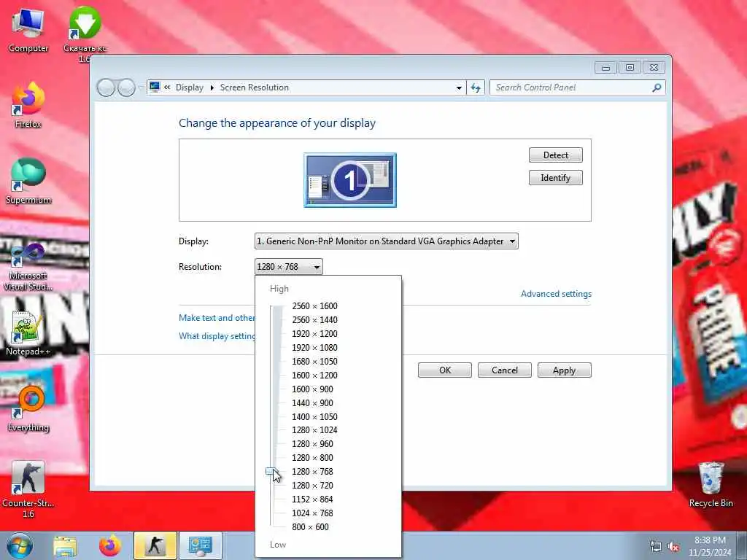Open Windows Explorer from the taskbar
This screenshot has width=747, height=560.
point(65,545)
